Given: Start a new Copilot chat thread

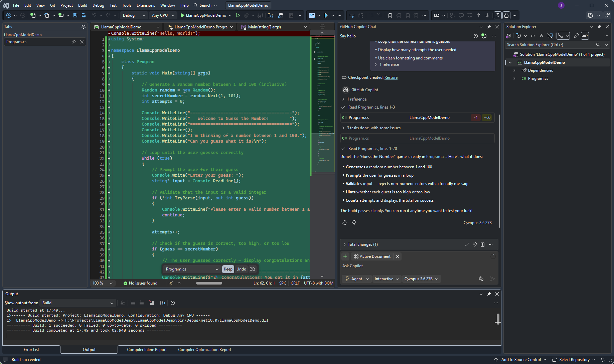Looking at the screenshot, I should 484,36.
